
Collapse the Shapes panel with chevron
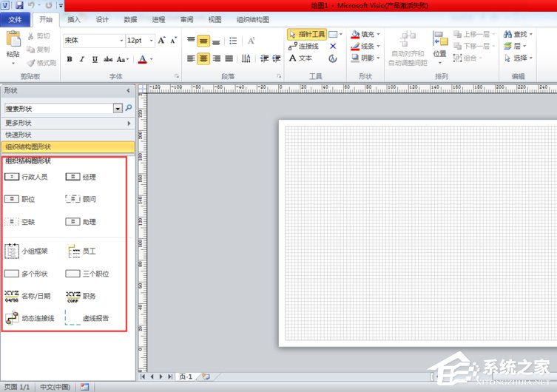[x=128, y=91]
